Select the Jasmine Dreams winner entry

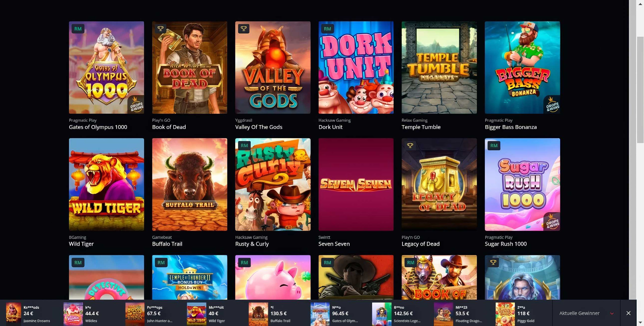tap(28, 313)
